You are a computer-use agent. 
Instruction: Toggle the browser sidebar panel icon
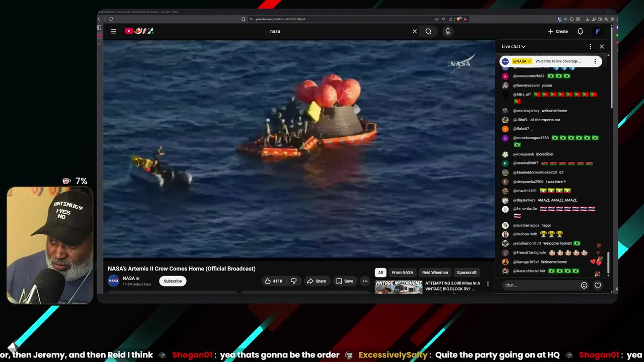[x=99, y=28]
